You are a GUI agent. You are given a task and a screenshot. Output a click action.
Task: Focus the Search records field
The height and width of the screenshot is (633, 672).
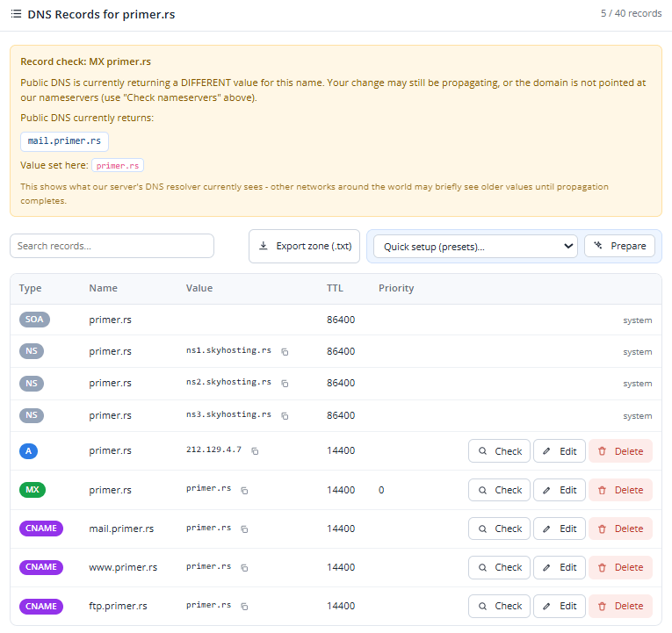(x=112, y=246)
